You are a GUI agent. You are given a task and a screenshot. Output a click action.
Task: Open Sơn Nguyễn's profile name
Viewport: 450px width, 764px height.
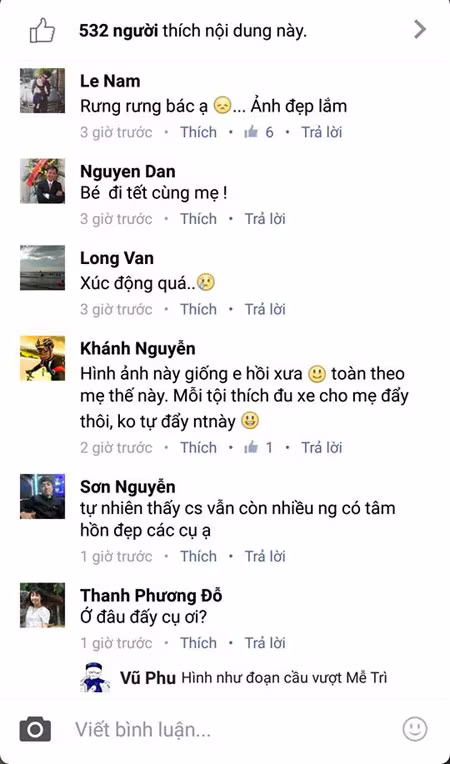128,486
